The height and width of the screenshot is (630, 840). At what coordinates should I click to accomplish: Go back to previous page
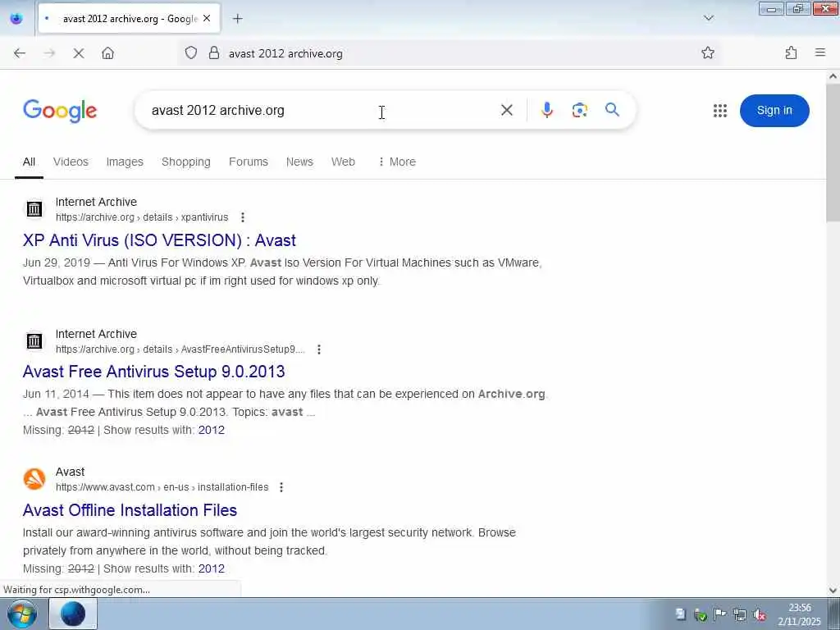[20, 53]
